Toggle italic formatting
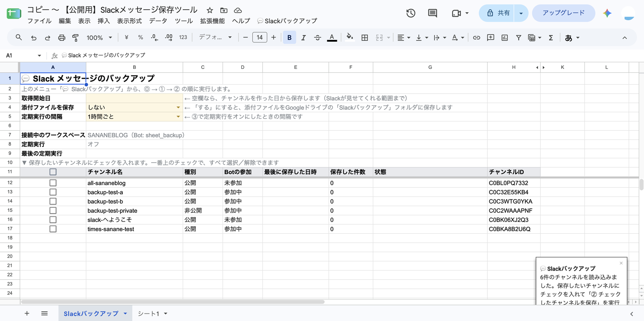Image resolution: width=644 pixels, height=321 pixels. pos(303,38)
